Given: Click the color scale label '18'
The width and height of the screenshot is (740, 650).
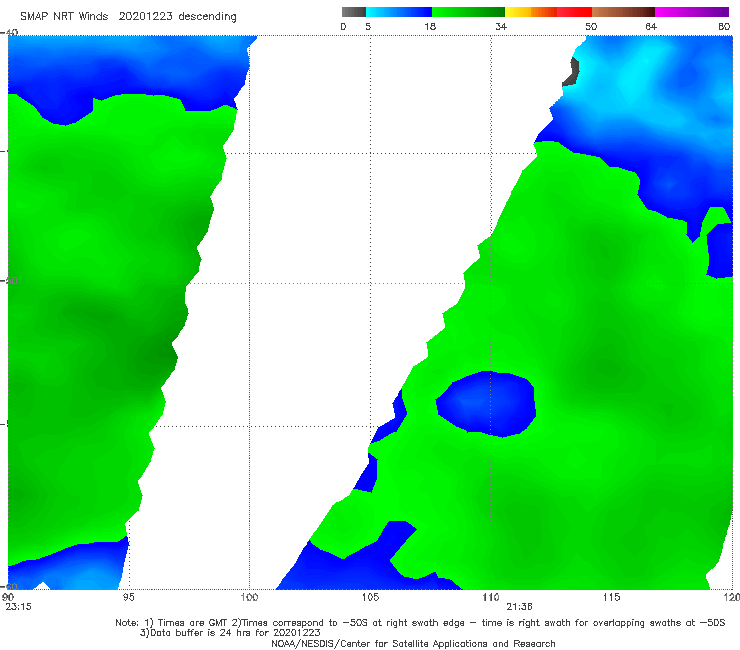Looking at the screenshot, I should click(430, 26).
